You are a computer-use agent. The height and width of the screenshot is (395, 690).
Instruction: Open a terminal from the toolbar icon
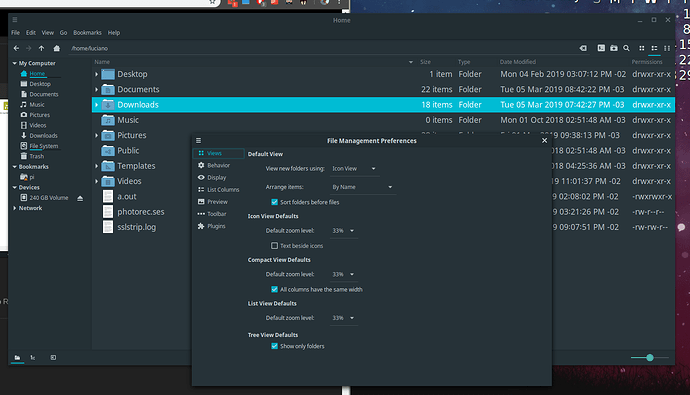[601, 48]
